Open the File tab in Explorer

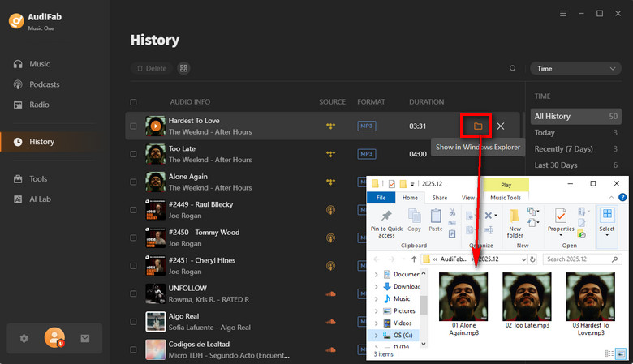coord(381,198)
